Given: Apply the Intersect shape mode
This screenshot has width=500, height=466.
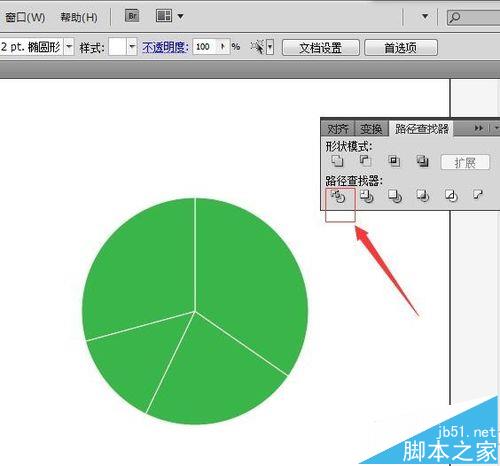Looking at the screenshot, I should tap(394, 161).
